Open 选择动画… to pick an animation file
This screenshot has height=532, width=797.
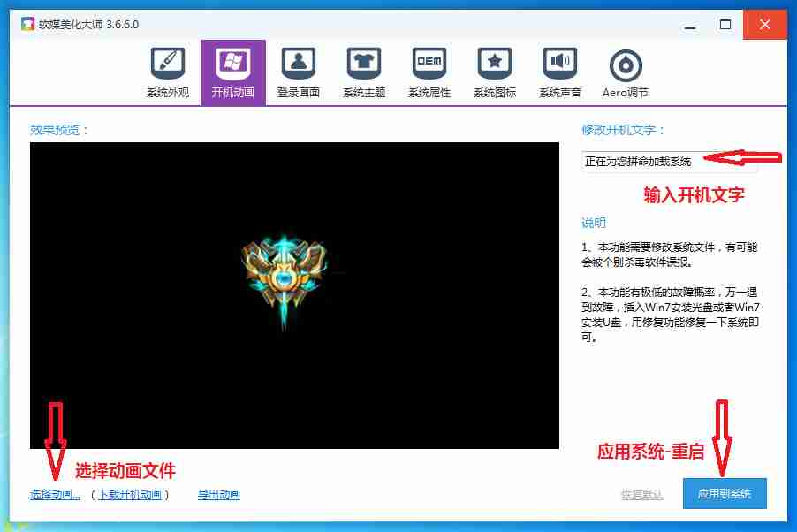click(x=53, y=494)
